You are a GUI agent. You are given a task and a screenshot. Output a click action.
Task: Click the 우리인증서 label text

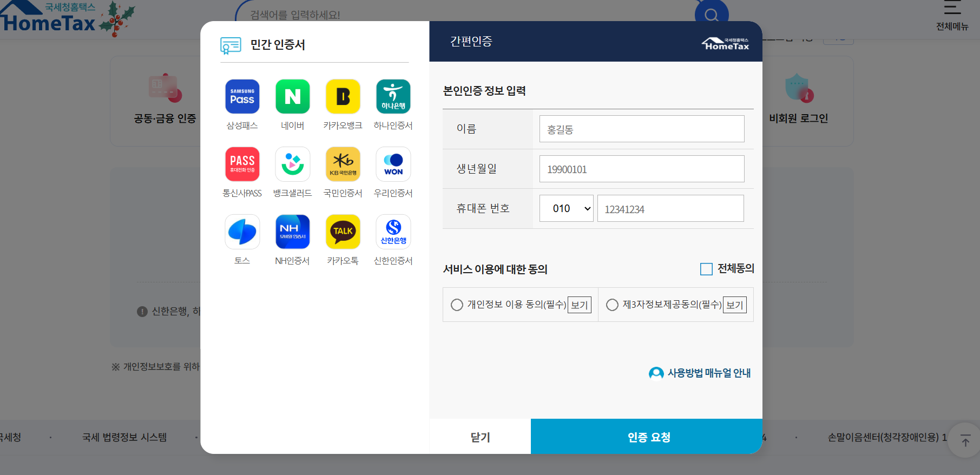click(x=393, y=193)
